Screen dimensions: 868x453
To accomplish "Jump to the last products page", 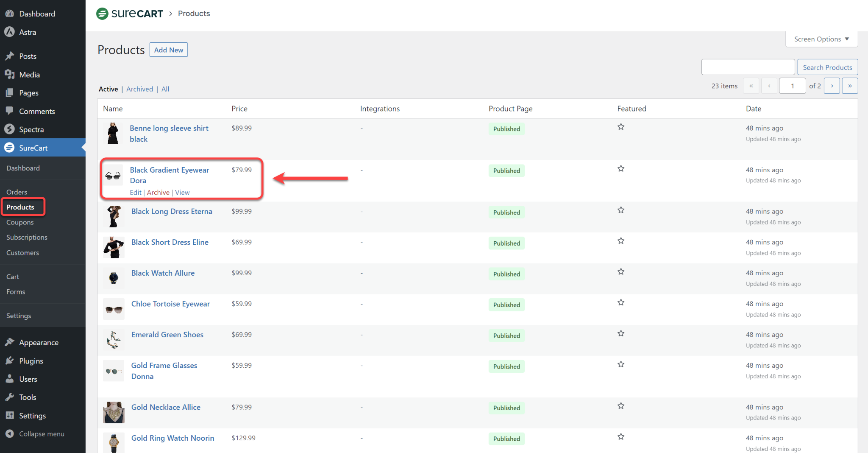I will [x=850, y=86].
